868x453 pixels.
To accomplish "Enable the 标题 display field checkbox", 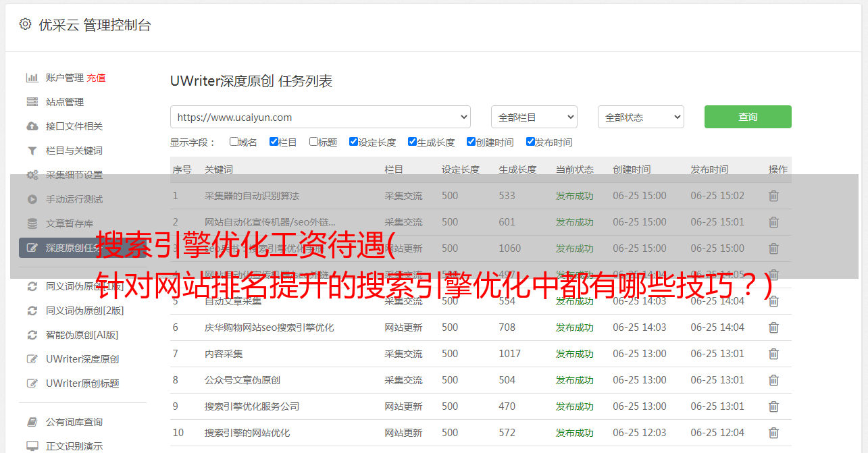I will 313,142.
